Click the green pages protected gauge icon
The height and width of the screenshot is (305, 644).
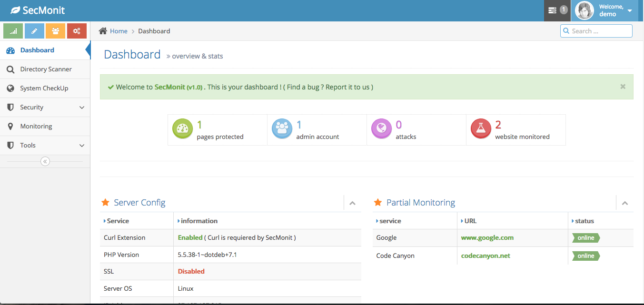[183, 129]
